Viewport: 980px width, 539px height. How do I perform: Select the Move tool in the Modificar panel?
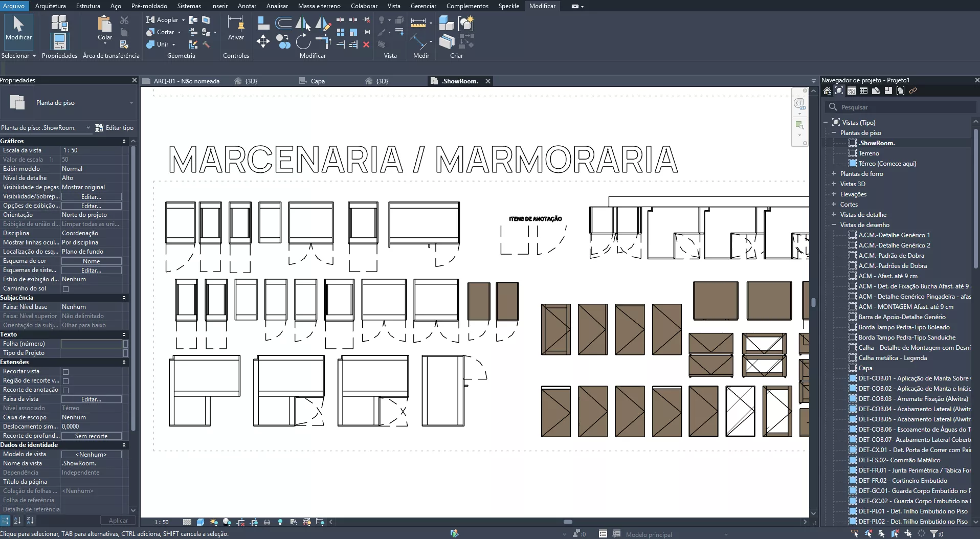(x=263, y=41)
